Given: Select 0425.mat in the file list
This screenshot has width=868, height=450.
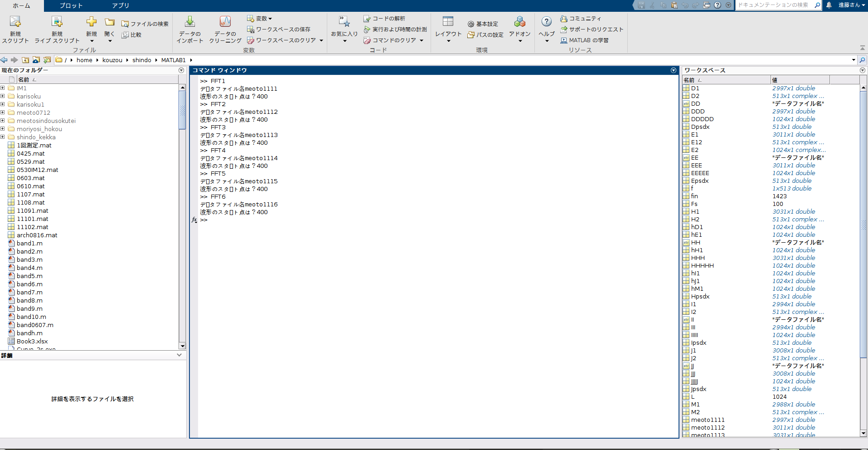Looking at the screenshot, I should 30,153.
